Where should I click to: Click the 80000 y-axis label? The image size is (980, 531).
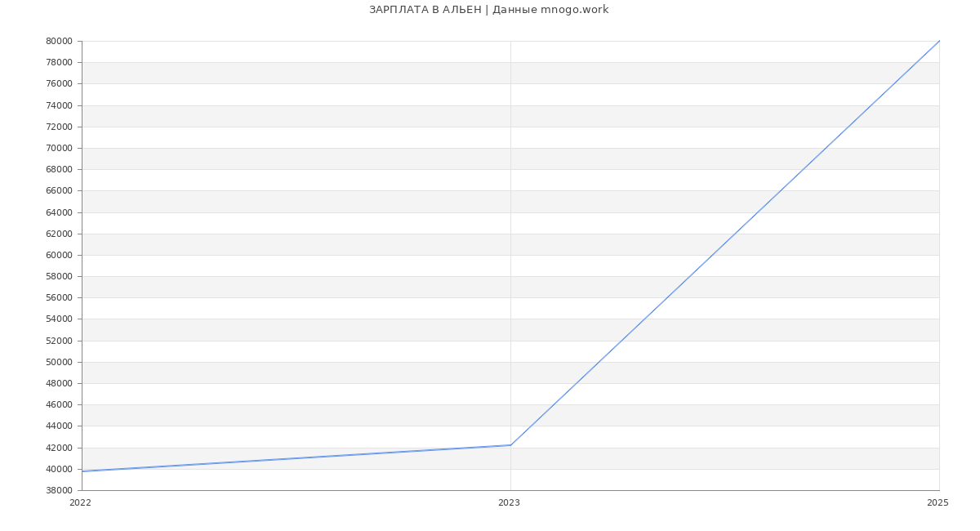(59, 41)
